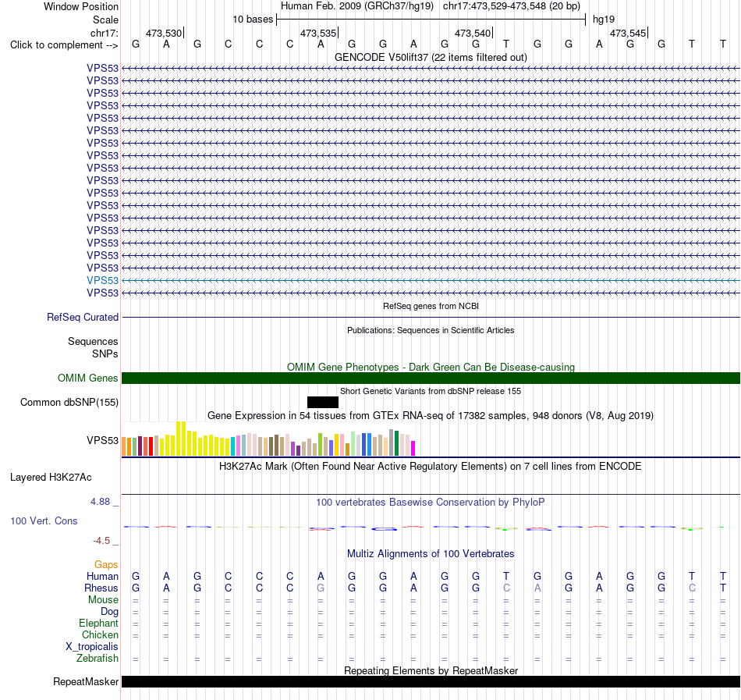Image resolution: width=741 pixels, height=700 pixels.
Task: Click the '10 bases' scale label
Action: (x=253, y=20)
